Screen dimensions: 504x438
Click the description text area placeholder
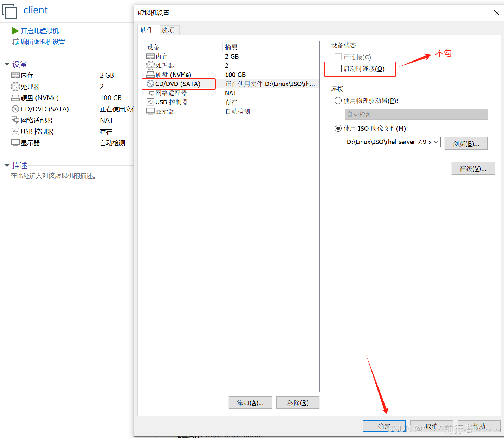(53, 175)
